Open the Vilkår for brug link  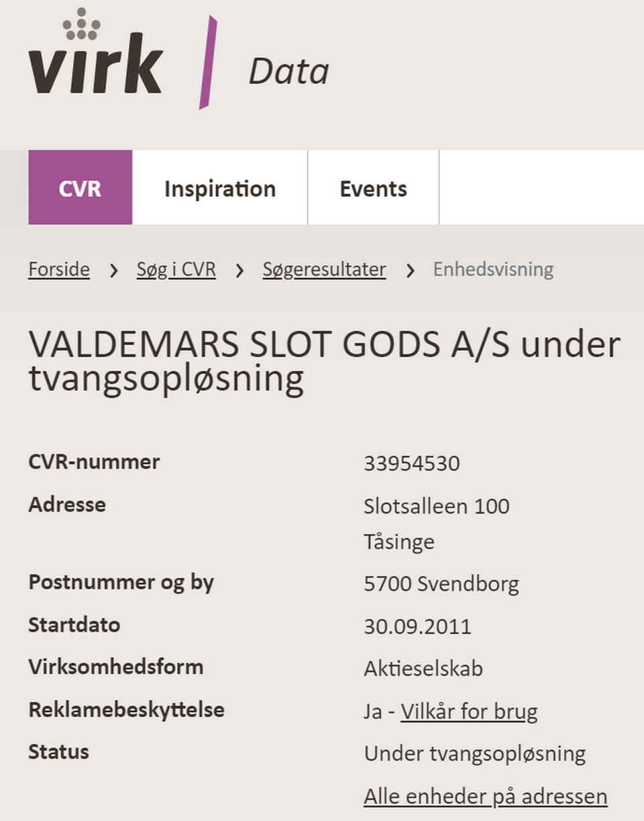pos(469,711)
